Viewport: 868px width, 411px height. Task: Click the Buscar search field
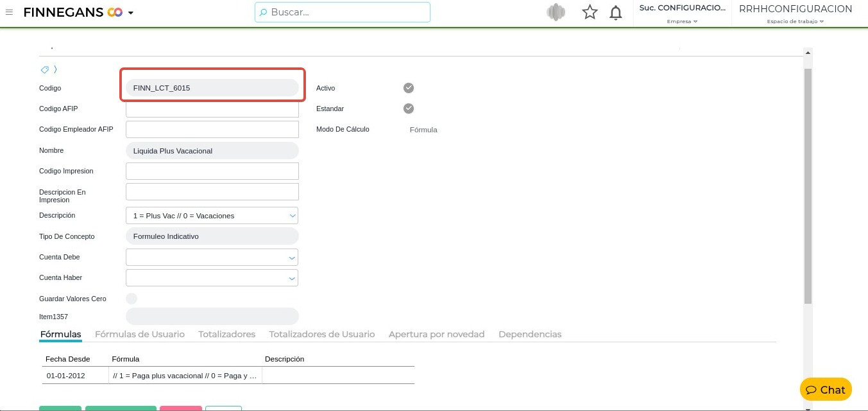coord(343,12)
